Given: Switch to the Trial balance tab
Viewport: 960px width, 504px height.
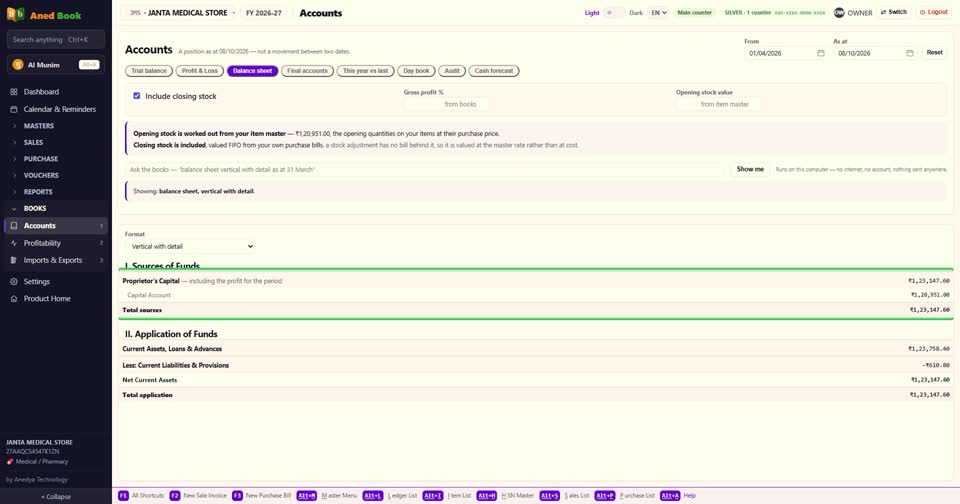Looking at the screenshot, I should point(149,71).
